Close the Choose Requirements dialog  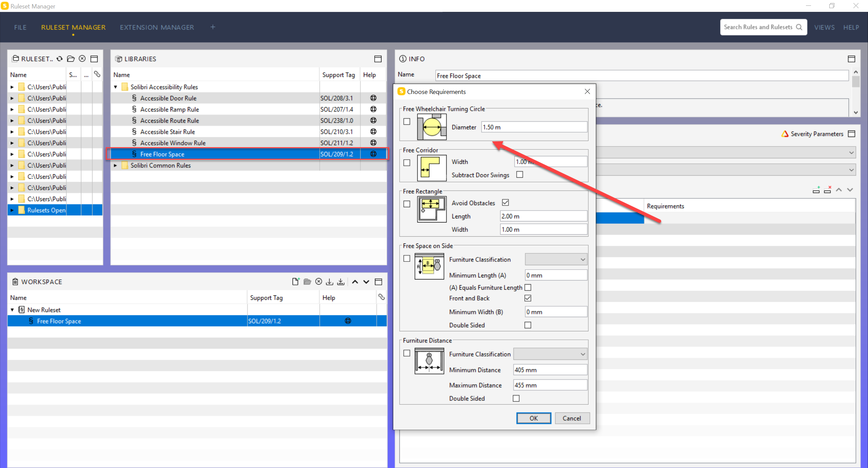tap(587, 92)
